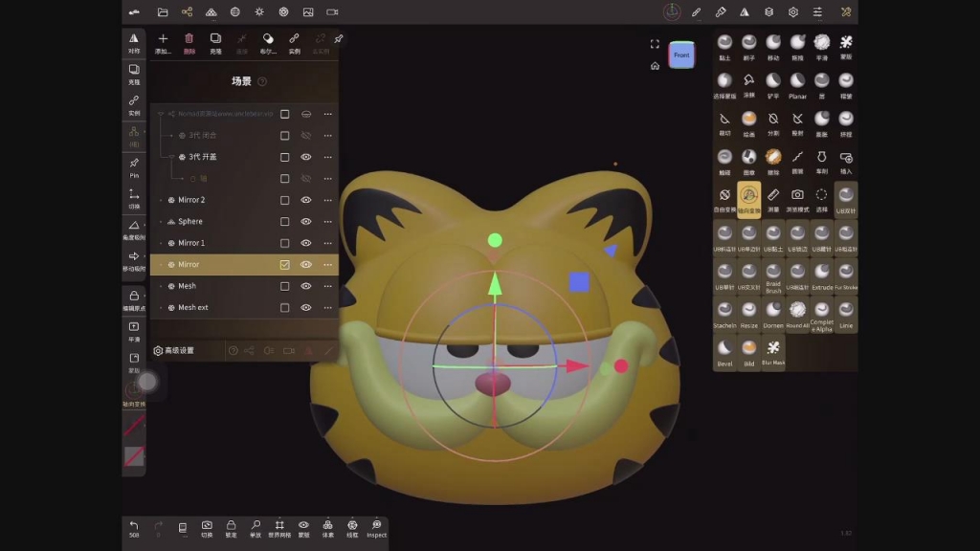Image resolution: width=980 pixels, height=551 pixels.
Task: Select the Move (移动) brush tool
Action: point(773,47)
